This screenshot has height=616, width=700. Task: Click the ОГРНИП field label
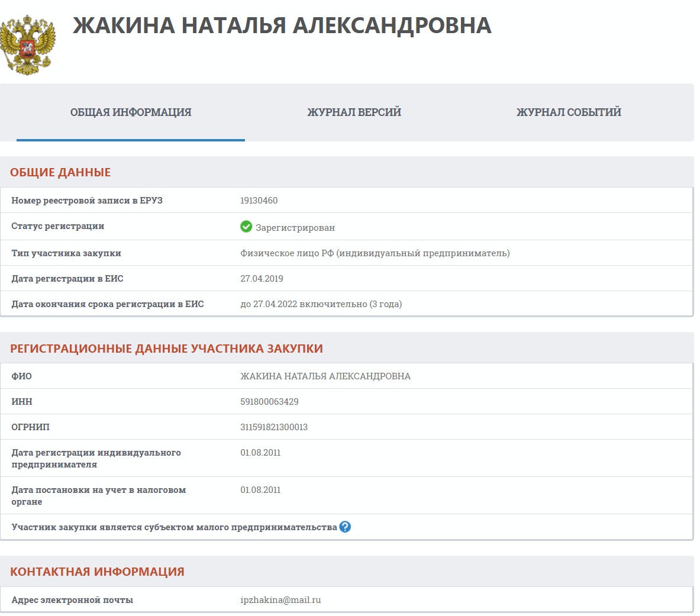(x=30, y=427)
